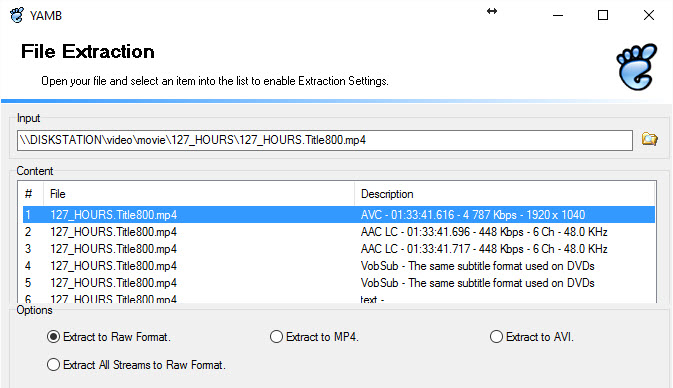Select row 4 VobSub subtitle stream
Viewport: 673px width, 388px height.
339,266
